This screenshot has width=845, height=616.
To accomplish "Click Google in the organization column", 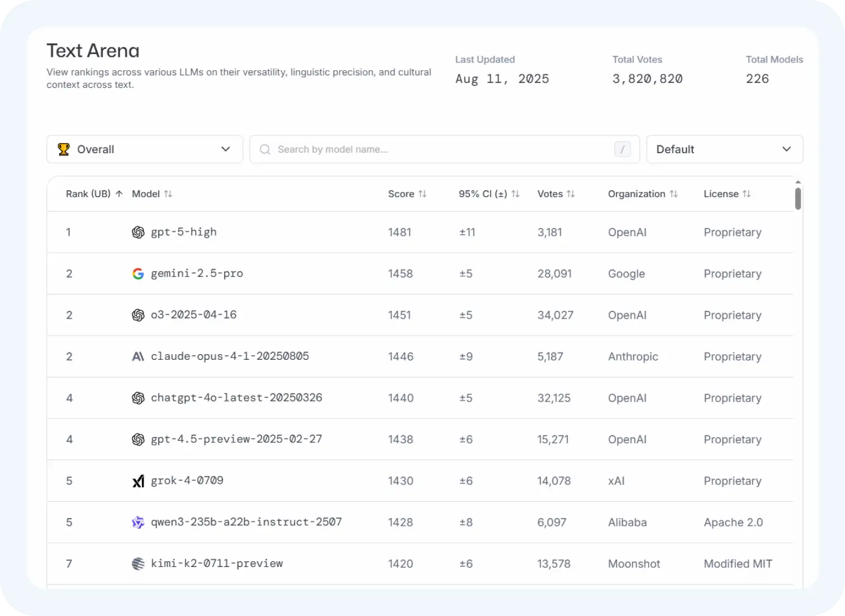I will 626,274.
